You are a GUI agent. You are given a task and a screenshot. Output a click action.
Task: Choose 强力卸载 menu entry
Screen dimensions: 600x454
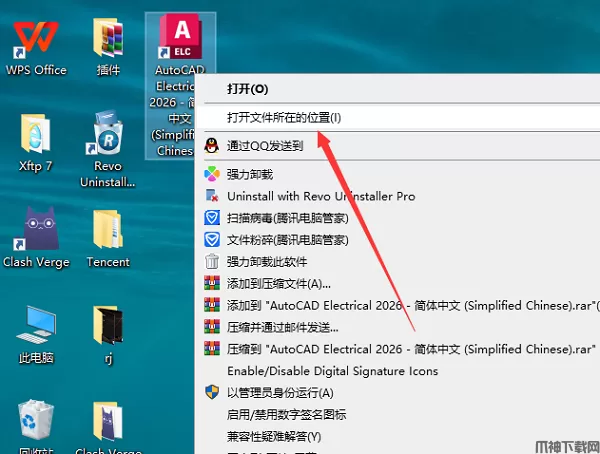[x=398, y=175]
